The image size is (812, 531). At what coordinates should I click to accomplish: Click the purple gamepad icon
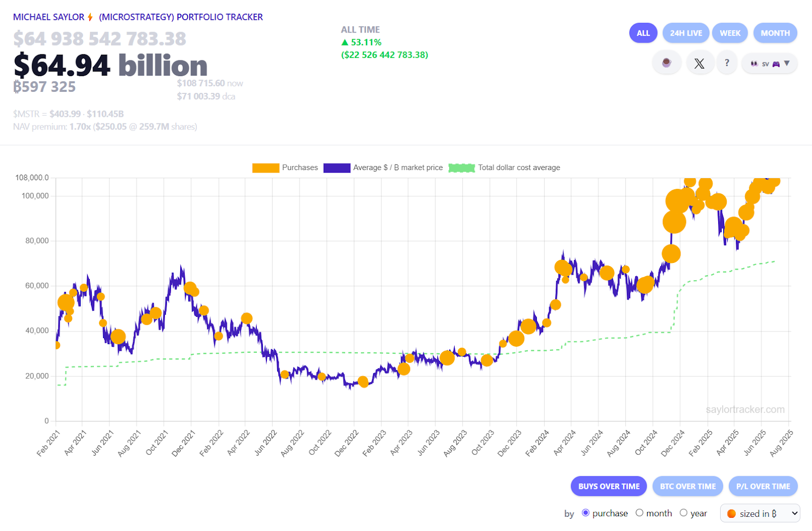pyautogui.click(x=776, y=64)
